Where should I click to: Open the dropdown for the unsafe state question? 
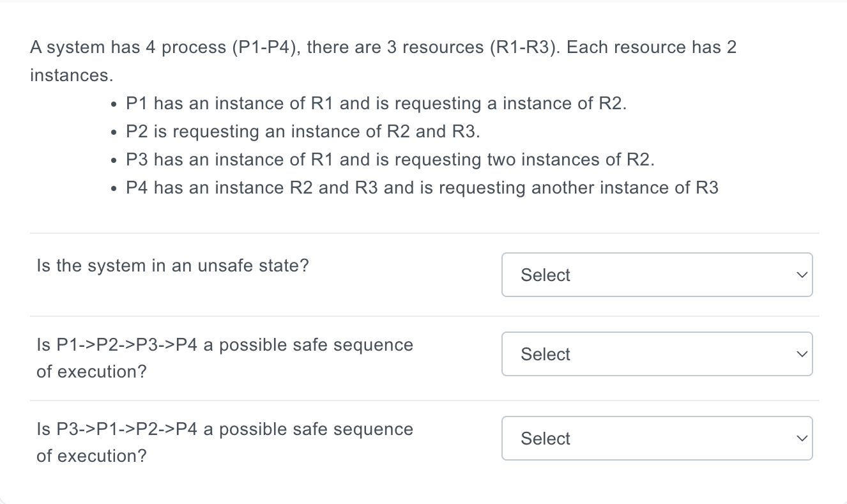[657, 275]
